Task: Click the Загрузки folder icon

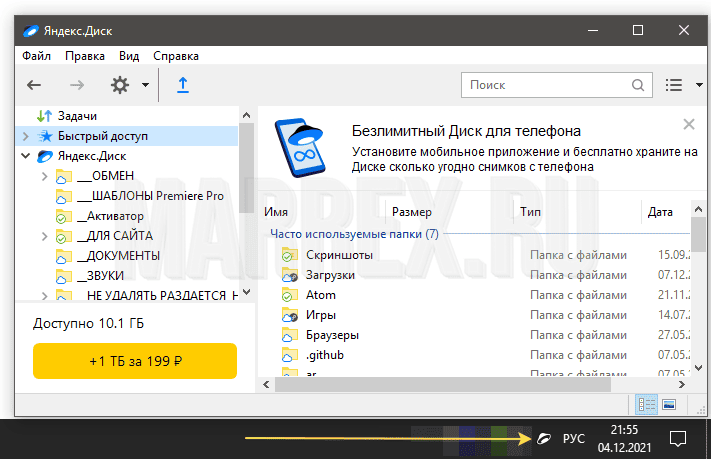Action: point(290,275)
